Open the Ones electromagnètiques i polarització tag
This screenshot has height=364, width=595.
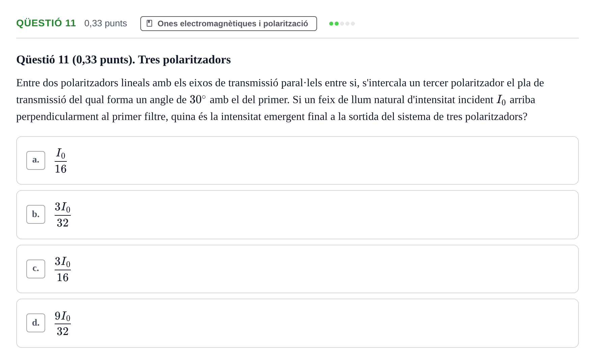[228, 24]
